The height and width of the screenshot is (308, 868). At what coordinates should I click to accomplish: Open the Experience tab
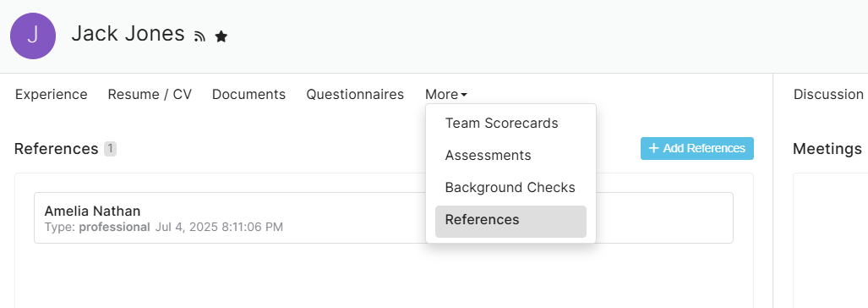(51, 94)
